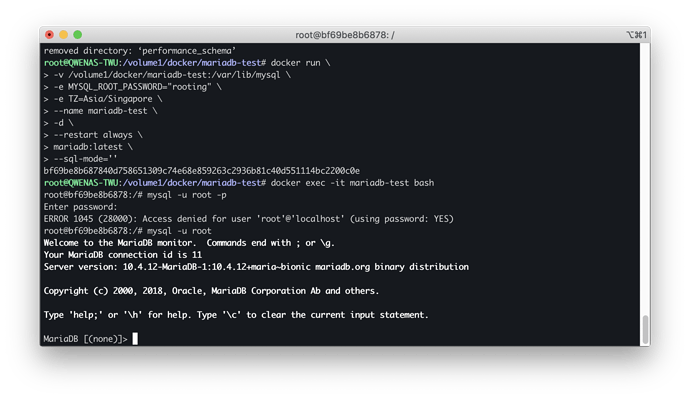Image resolution: width=690 pixels, height=398 pixels.
Task: Click the docker exec -it mariadb-test bash command
Action: [x=352, y=183]
